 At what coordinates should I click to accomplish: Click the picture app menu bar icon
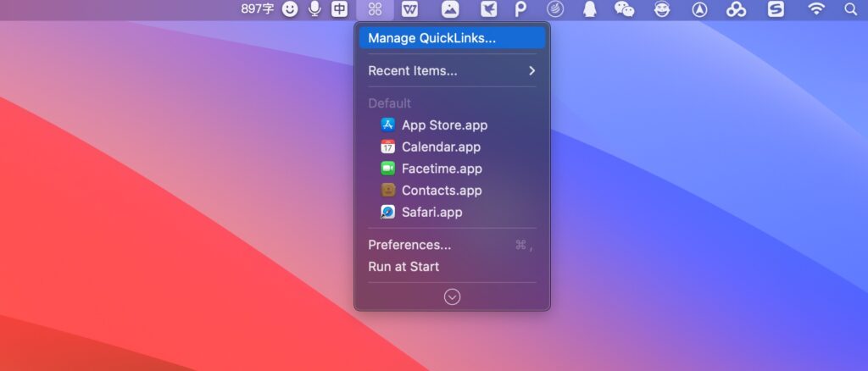click(450, 8)
